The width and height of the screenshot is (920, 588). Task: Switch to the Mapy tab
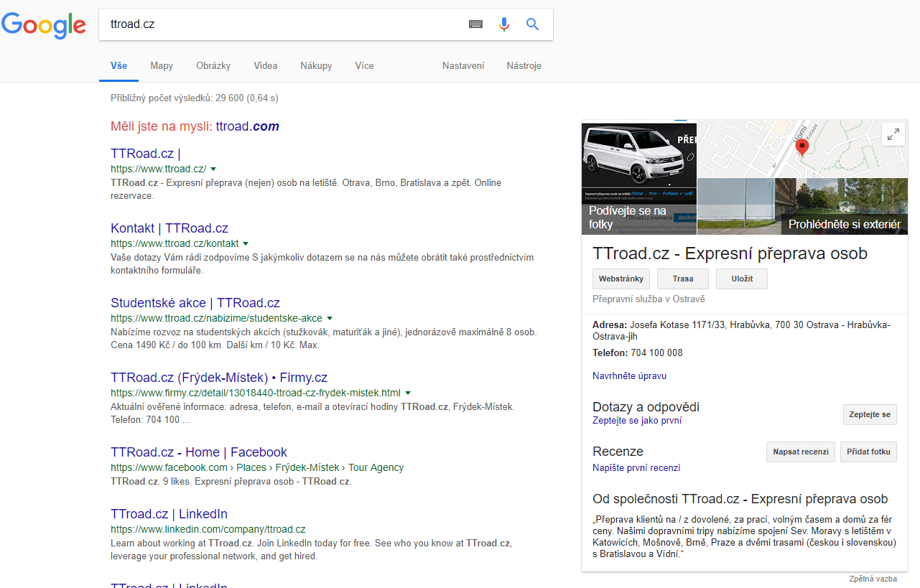162,66
